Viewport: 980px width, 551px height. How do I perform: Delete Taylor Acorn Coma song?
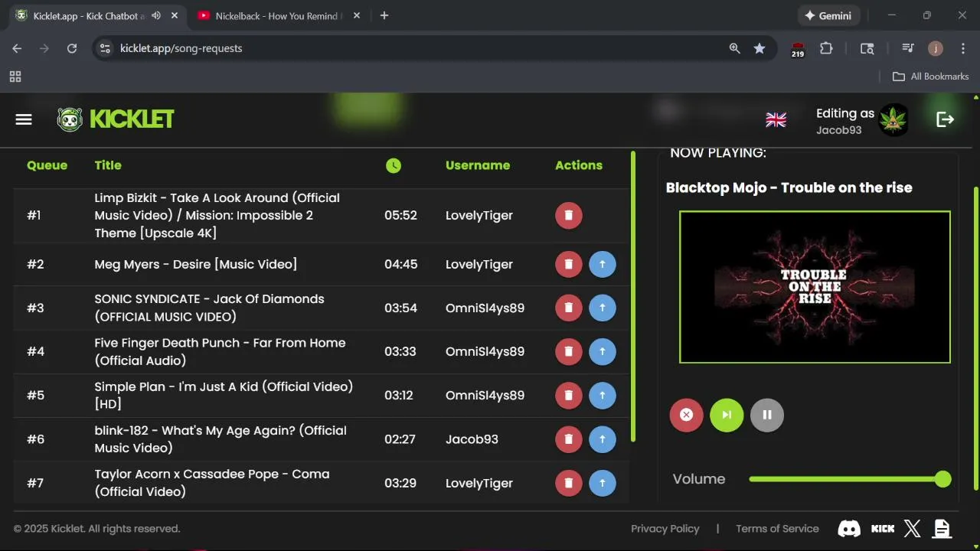[x=568, y=483]
